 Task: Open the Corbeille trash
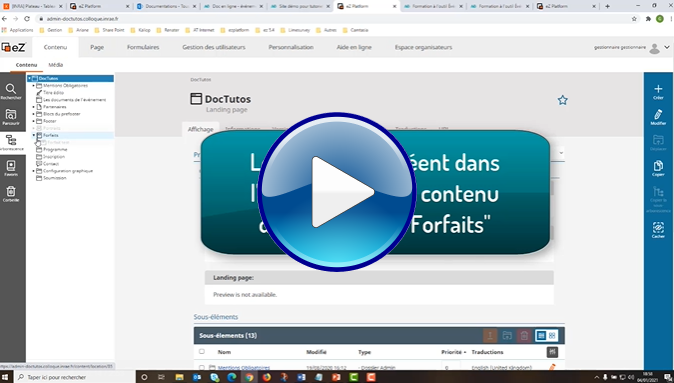pyautogui.click(x=11, y=194)
